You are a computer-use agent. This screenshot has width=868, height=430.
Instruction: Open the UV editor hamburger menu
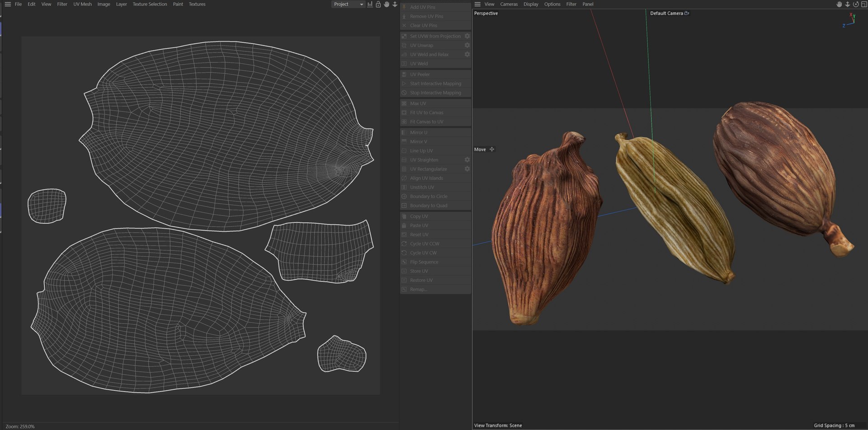tap(8, 4)
